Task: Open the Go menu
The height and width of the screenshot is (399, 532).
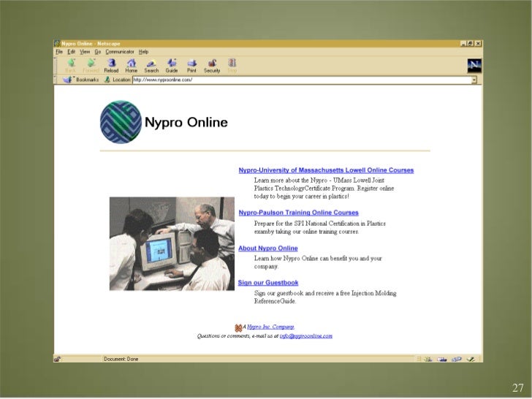Action: point(98,52)
